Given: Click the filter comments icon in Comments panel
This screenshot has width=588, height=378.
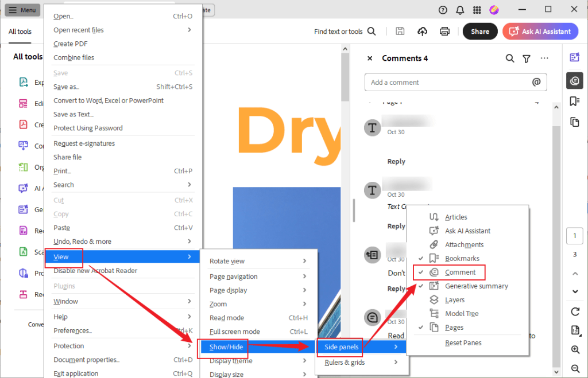Looking at the screenshot, I should pyautogui.click(x=527, y=58).
